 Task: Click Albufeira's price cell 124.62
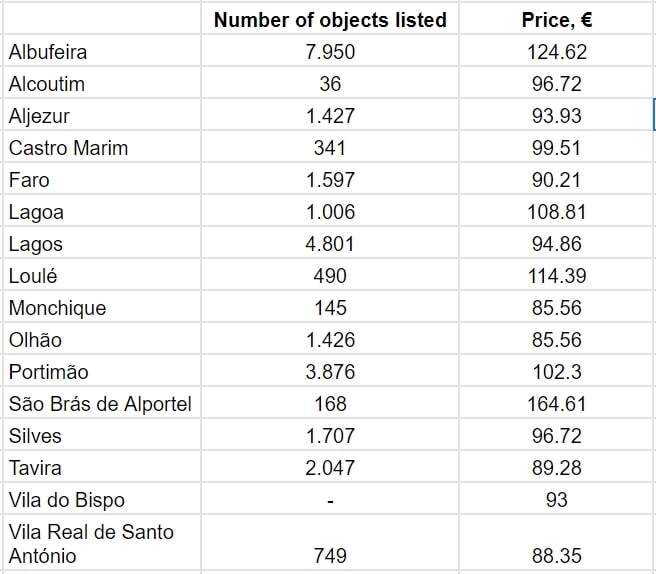coord(557,52)
